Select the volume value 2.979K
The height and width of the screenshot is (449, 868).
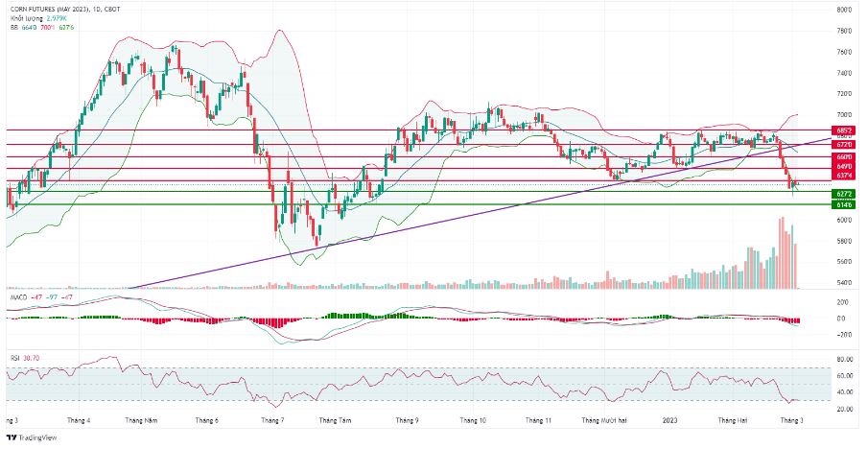(x=57, y=18)
